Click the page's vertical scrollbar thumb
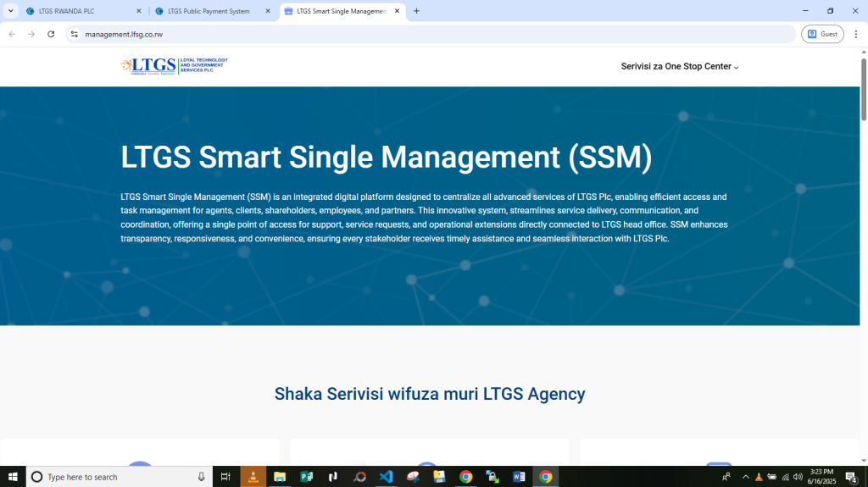This screenshot has height=487, width=868. [x=864, y=89]
